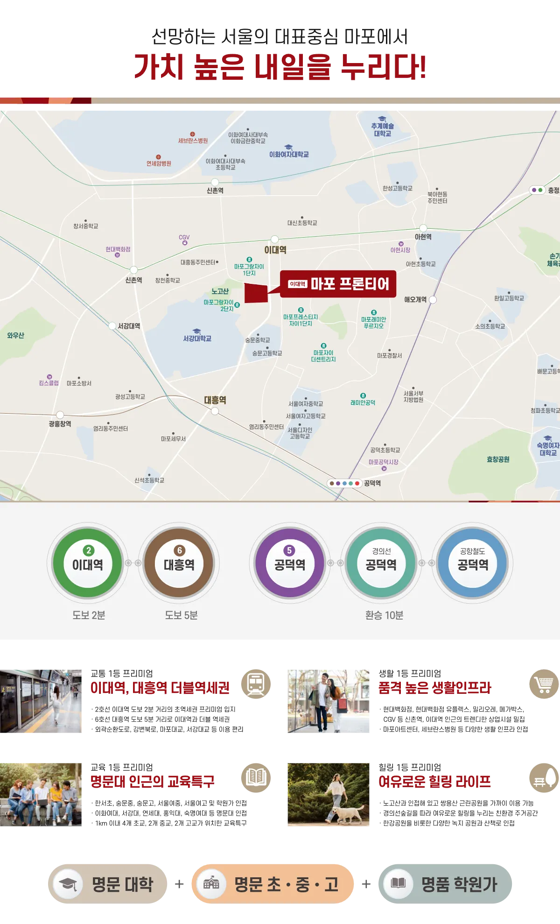The height and width of the screenshot is (924, 560).
Task: Click the 명문 초·중·고 pill badge
Action: click(x=273, y=884)
